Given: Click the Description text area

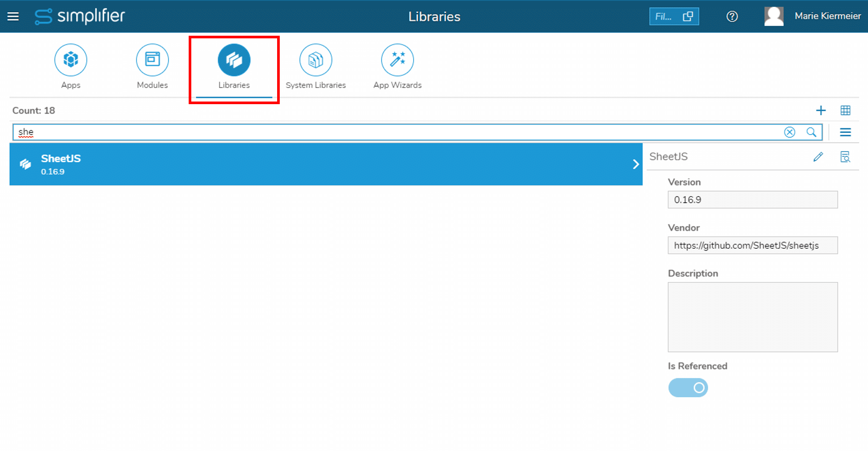Looking at the screenshot, I should 753,317.
